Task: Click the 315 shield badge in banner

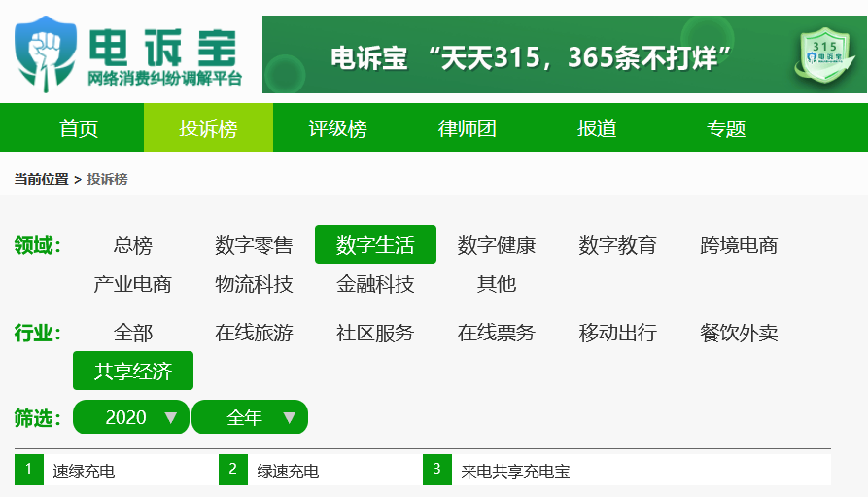Action: pos(824,55)
